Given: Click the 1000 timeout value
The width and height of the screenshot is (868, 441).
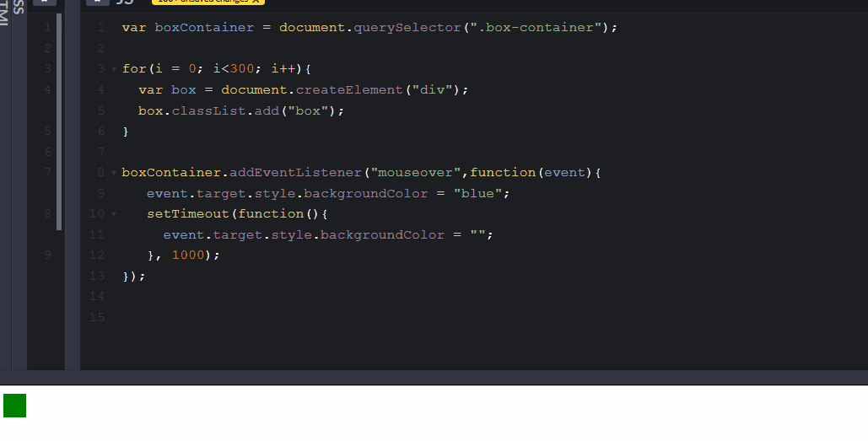Looking at the screenshot, I should 188,255.
